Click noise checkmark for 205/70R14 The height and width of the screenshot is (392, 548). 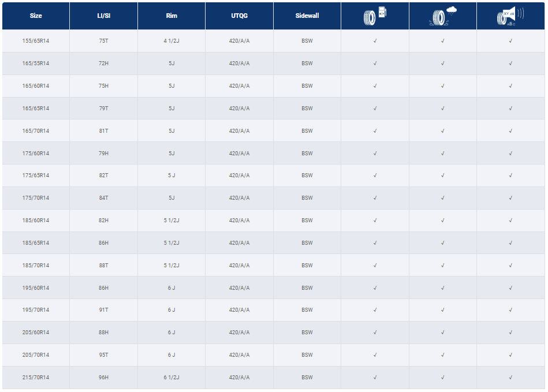(x=510, y=355)
